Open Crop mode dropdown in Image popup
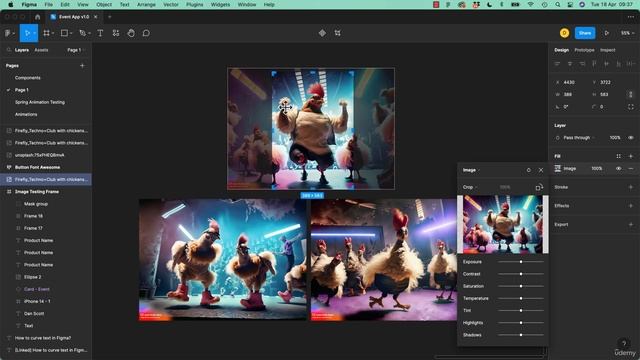The height and width of the screenshot is (360, 640). [470, 187]
